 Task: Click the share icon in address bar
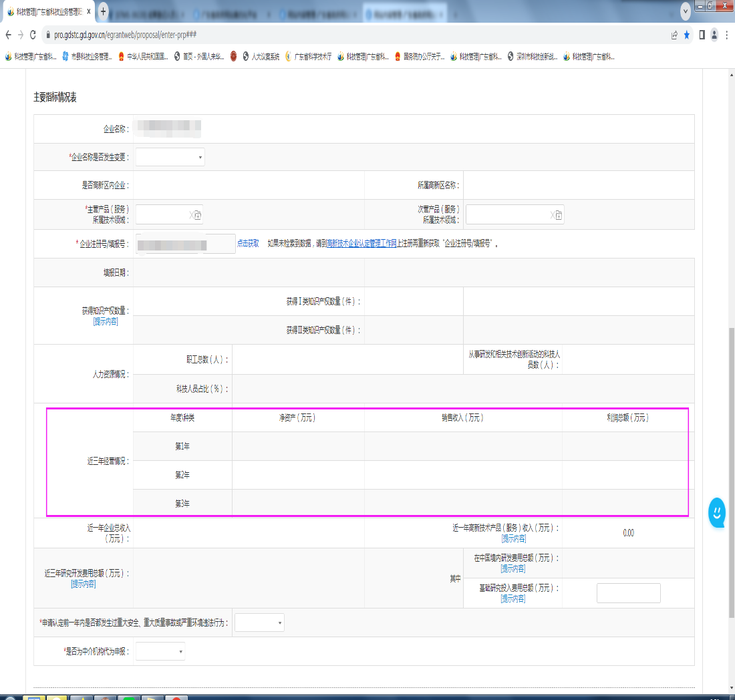click(x=674, y=35)
